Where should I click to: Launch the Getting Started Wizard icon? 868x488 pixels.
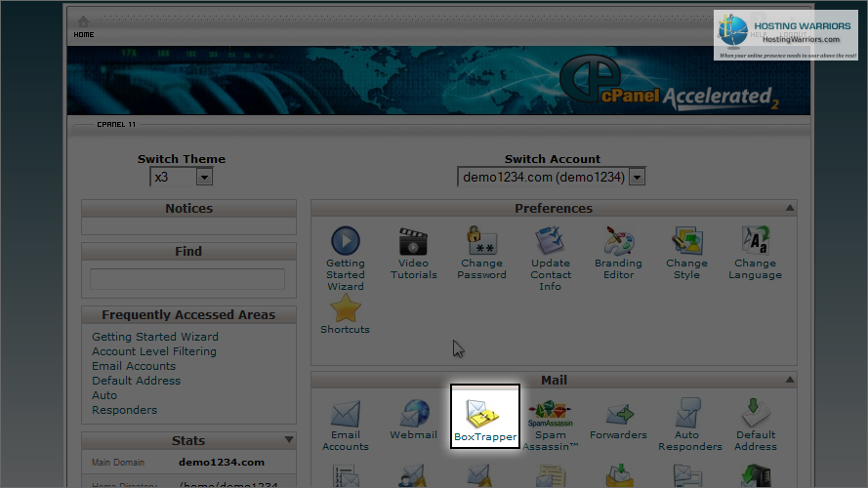[346, 241]
